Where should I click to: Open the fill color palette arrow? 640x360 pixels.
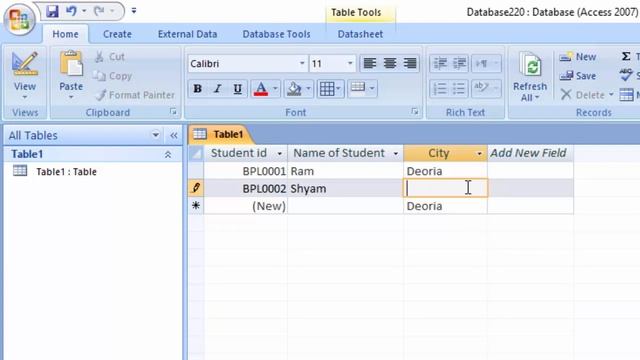point(309,89)
